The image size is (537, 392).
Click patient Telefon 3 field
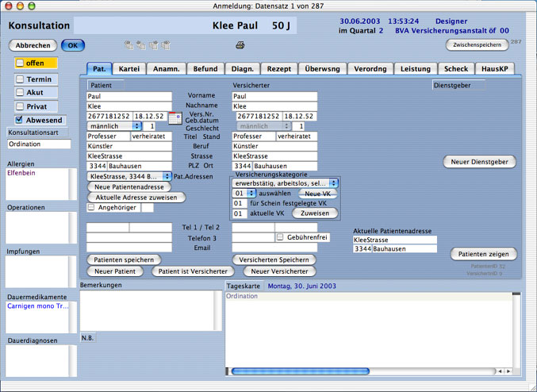[129, 237]
